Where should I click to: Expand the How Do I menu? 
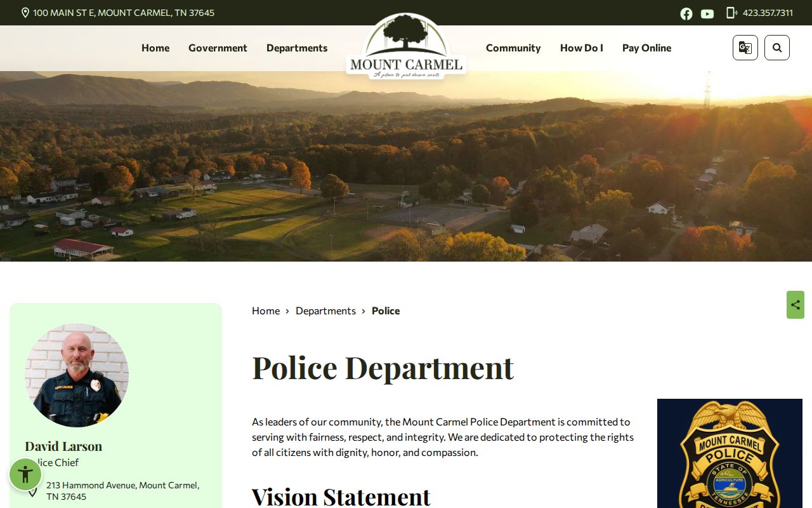click(582, 48)
